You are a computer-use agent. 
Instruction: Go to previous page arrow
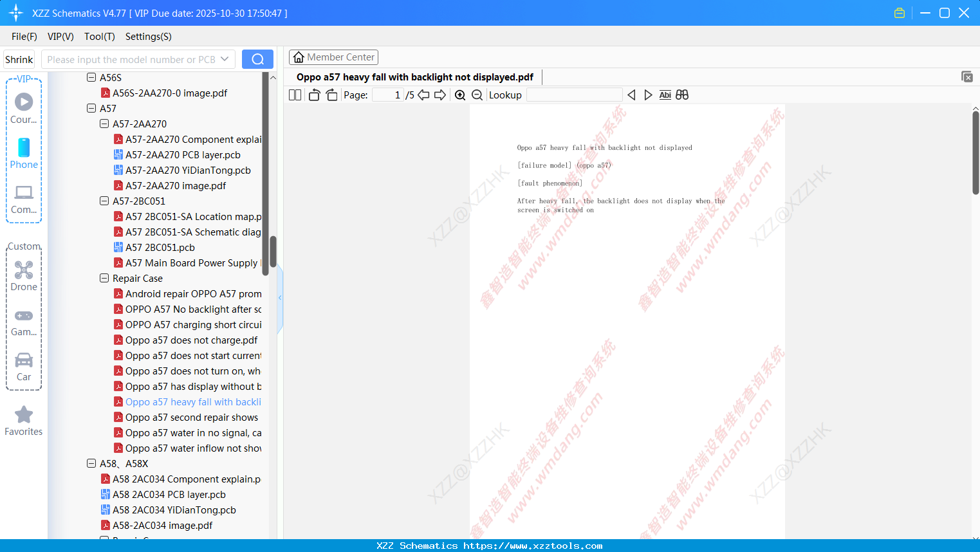click(423, 95)
